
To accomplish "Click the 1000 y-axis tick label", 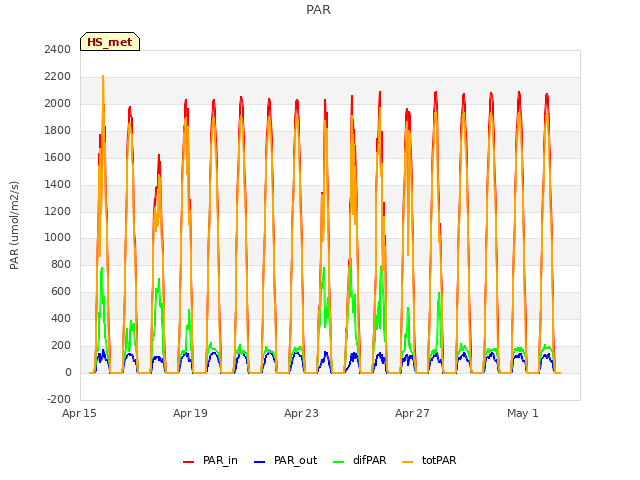I will [58, 238].
